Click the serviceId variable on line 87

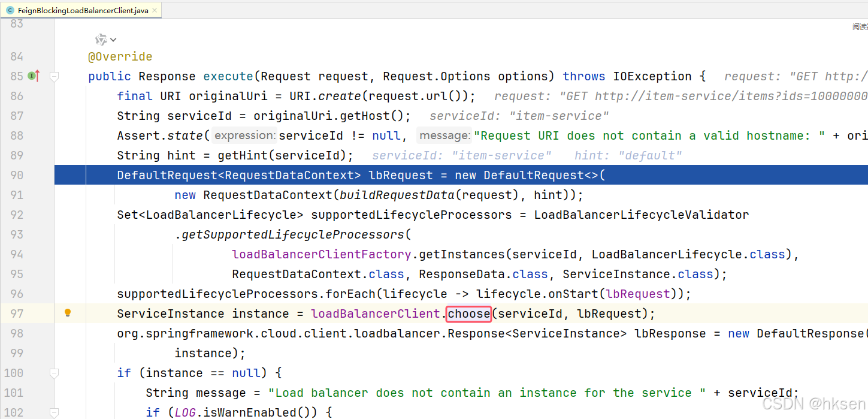199,115
